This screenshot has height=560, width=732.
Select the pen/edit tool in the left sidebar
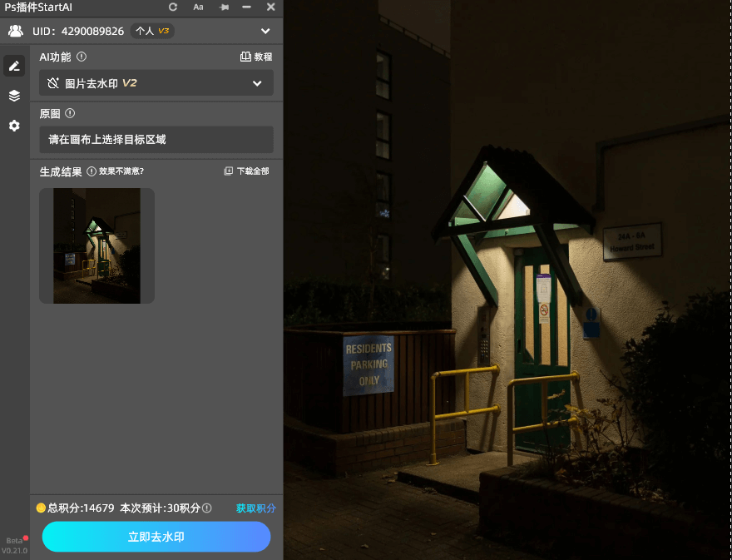(x=13, y=66)
